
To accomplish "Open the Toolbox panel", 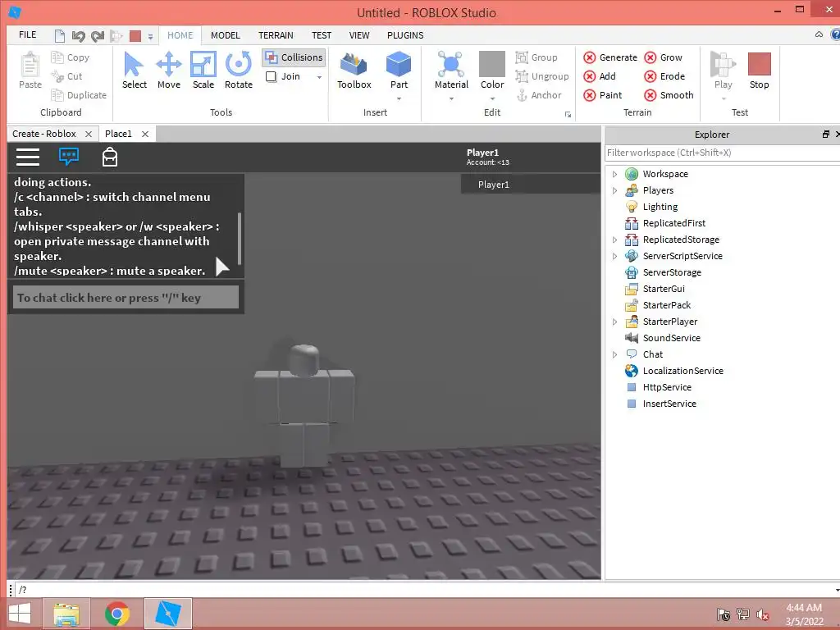I will point(354,70).
